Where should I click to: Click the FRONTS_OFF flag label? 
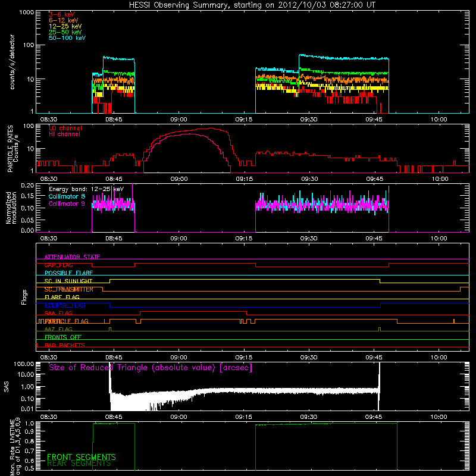click(x=63, y=337)
